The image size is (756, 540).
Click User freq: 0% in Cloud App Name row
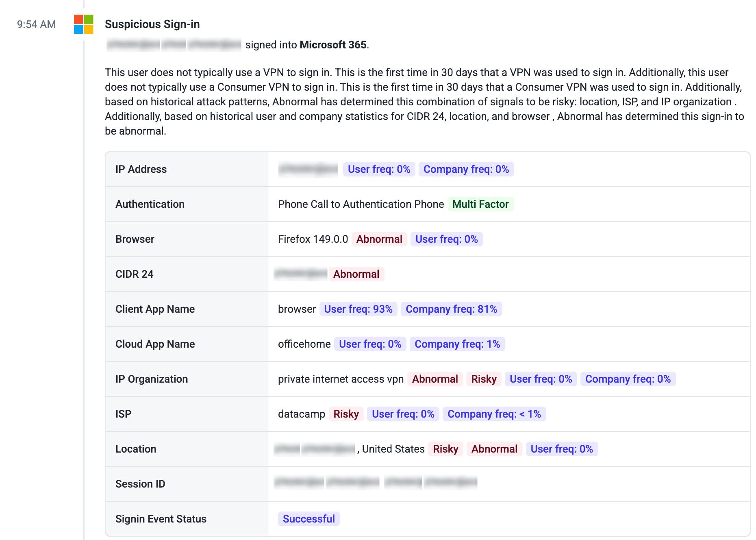(x=370, y=344)
